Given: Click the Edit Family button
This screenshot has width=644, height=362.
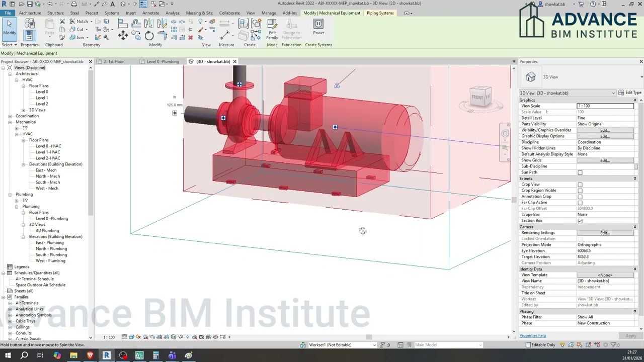Looking at the screenshot, I should click(272, 30).
